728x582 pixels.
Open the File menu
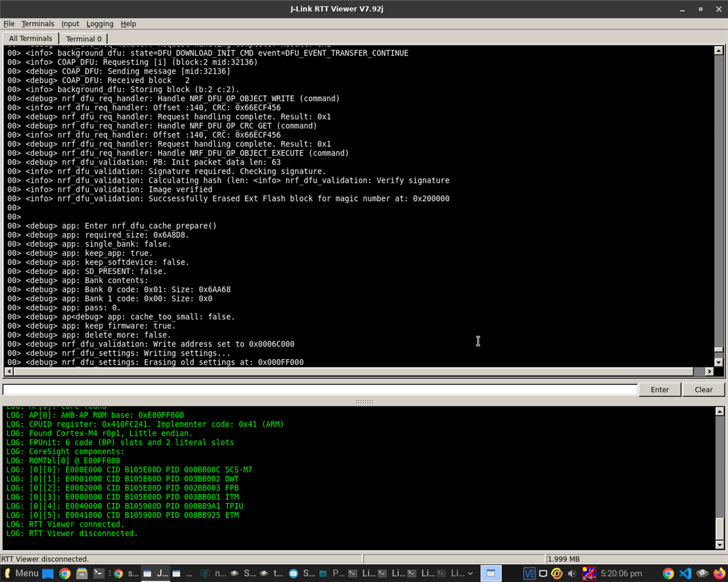pos(9,23)
